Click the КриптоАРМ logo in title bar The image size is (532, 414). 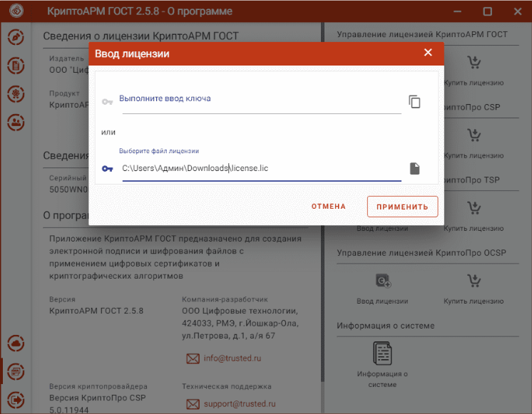coord(16,11)
